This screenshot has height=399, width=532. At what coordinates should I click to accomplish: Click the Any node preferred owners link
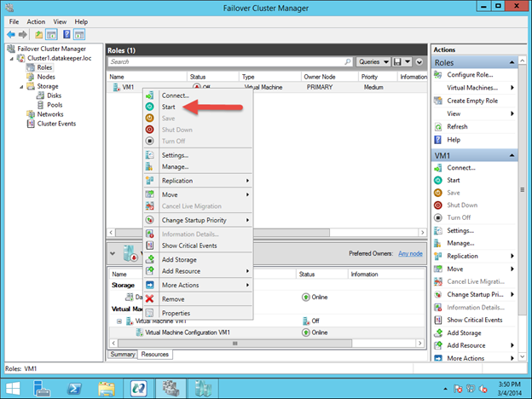(x=410, y=253)
